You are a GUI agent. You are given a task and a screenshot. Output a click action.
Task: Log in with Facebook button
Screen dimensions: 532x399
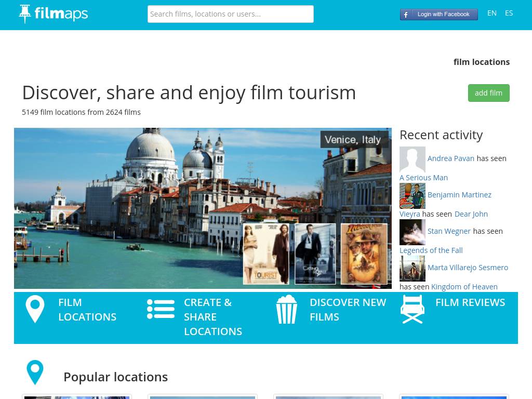click(439, 14)
